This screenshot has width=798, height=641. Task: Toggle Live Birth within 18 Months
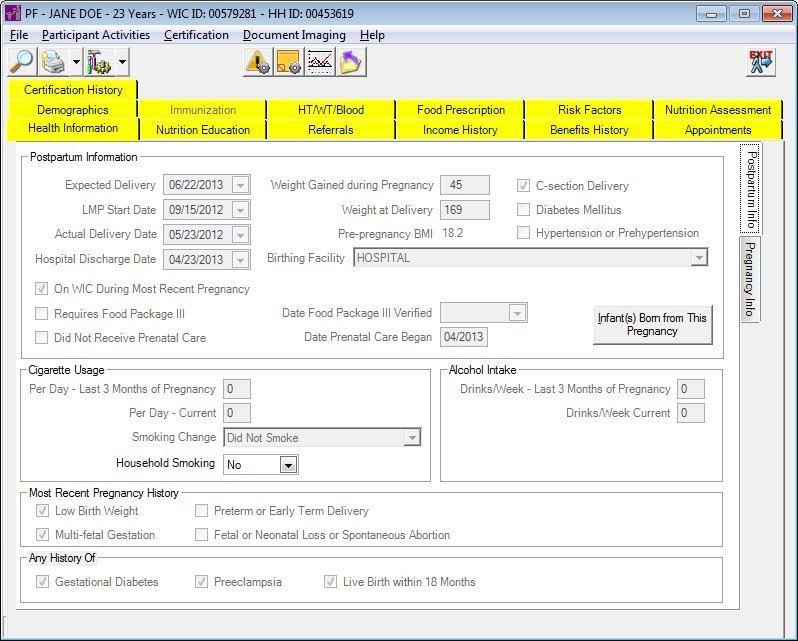(330, 581)
